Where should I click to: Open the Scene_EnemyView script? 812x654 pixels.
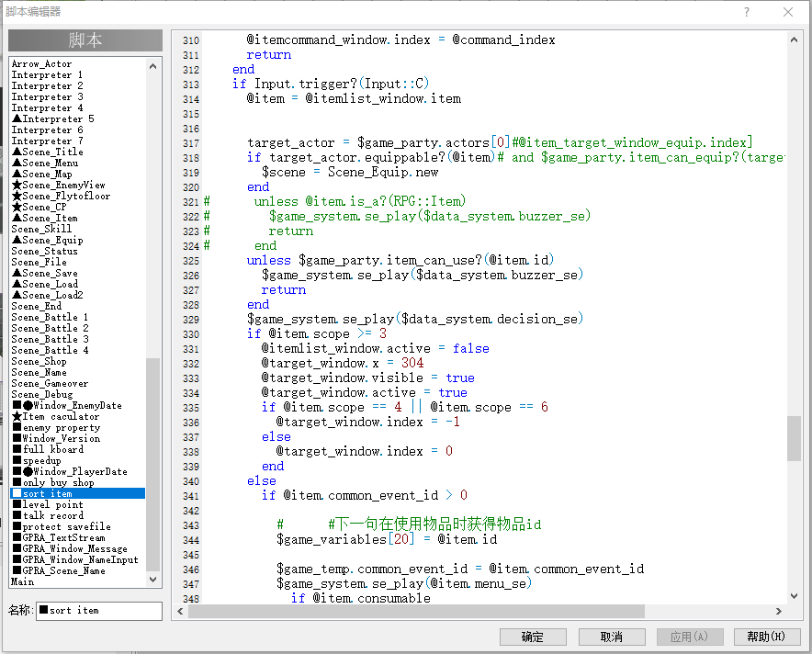pos(59,185)
